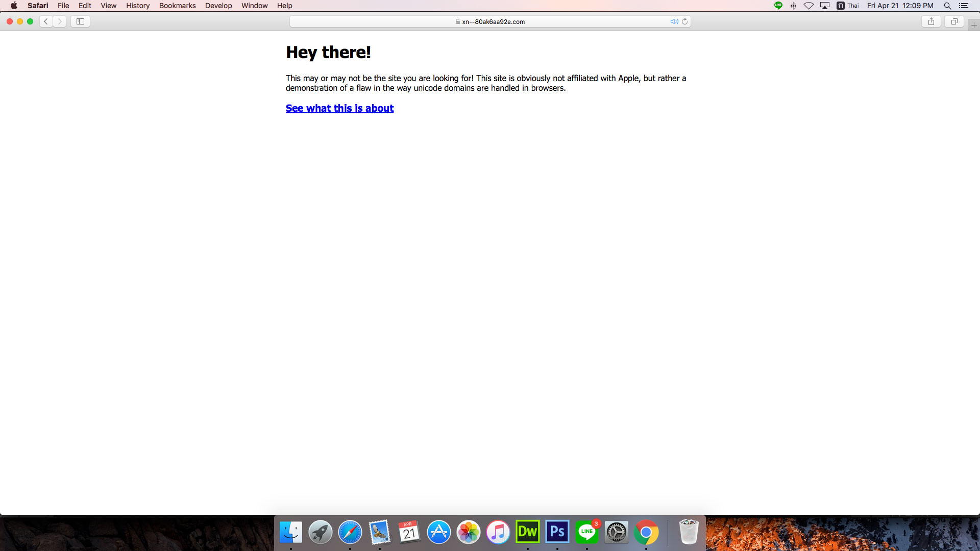
Task: Click the Safari back navigation arrow
Action: tap(46, 21)
